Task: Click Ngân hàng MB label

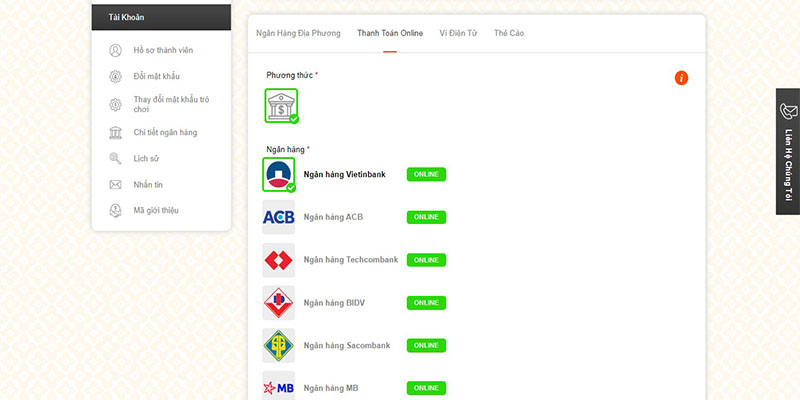Action: coord(331,388)
